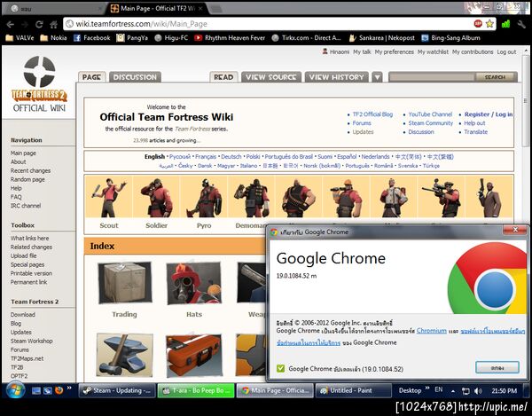Select the VIEW SOURCE tab
532x416 pixels.
[271, 77]
